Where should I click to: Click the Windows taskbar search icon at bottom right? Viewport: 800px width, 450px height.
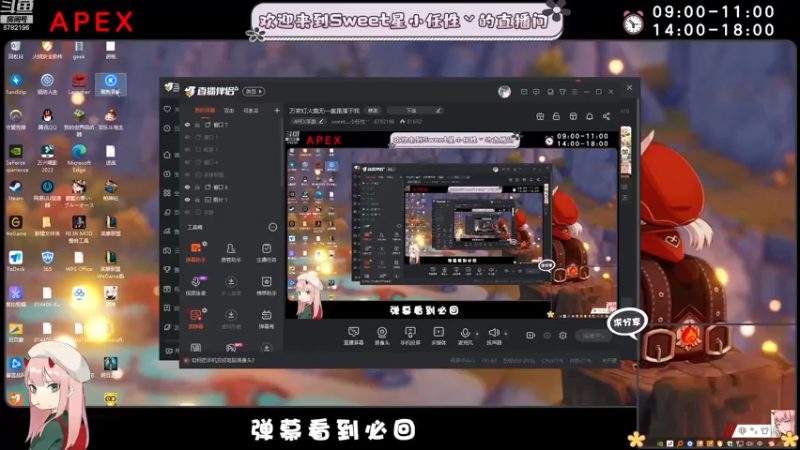pyautogui.click(x=680, y=444)
